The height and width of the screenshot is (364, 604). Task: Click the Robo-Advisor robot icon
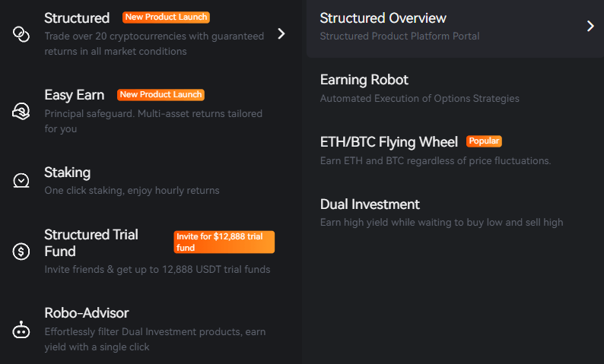[21, 330]
